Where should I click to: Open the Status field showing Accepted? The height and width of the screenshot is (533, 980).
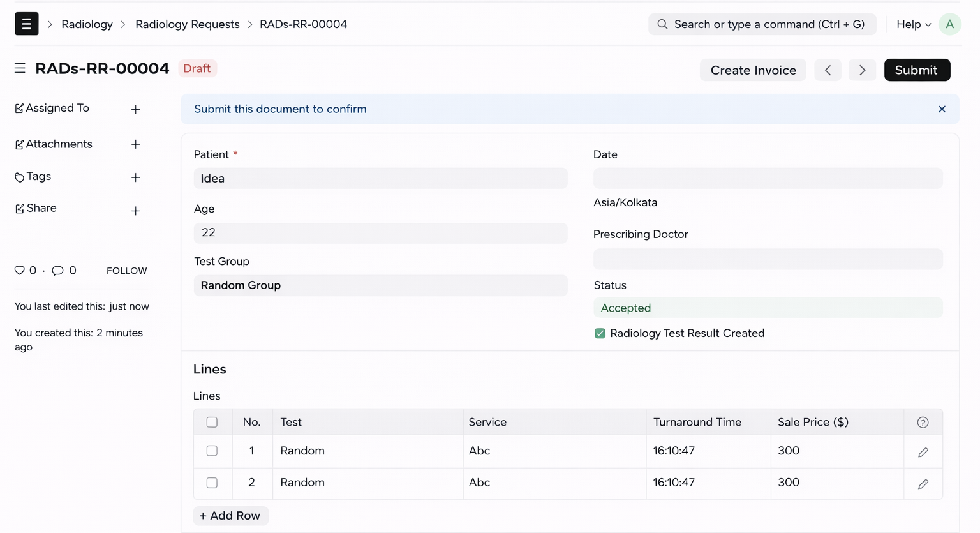[x=768, y=308]
